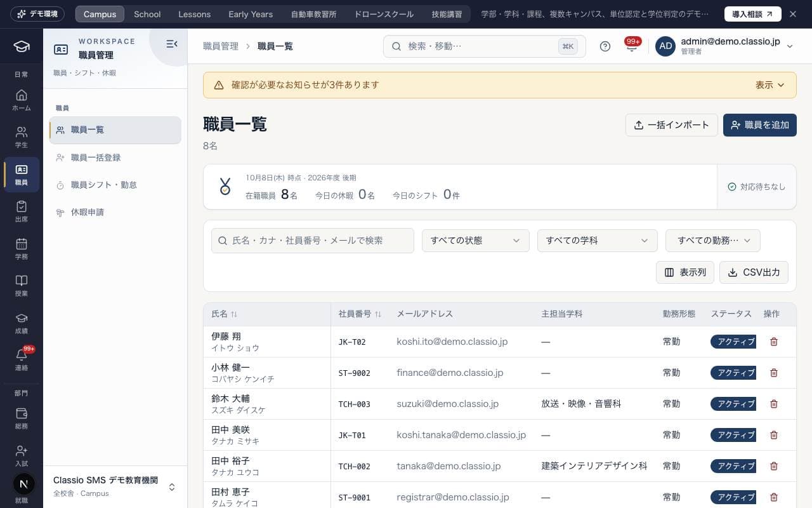This screenshot has width=812, height=508.
Task: Open the Home (ホーム) sidebar icon
Action: pyautogui.click(x=22, y=100)
